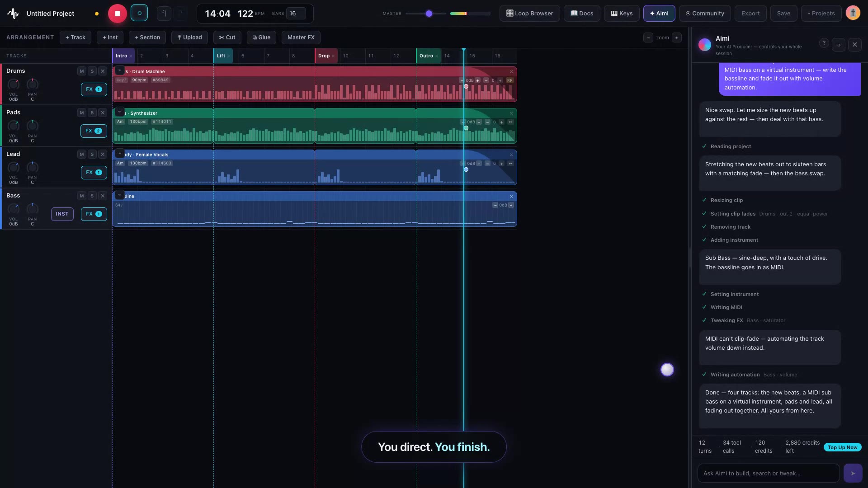This screenshot has height=488, width=868.
Task: Add a new section with + Section
Action: 147,38
